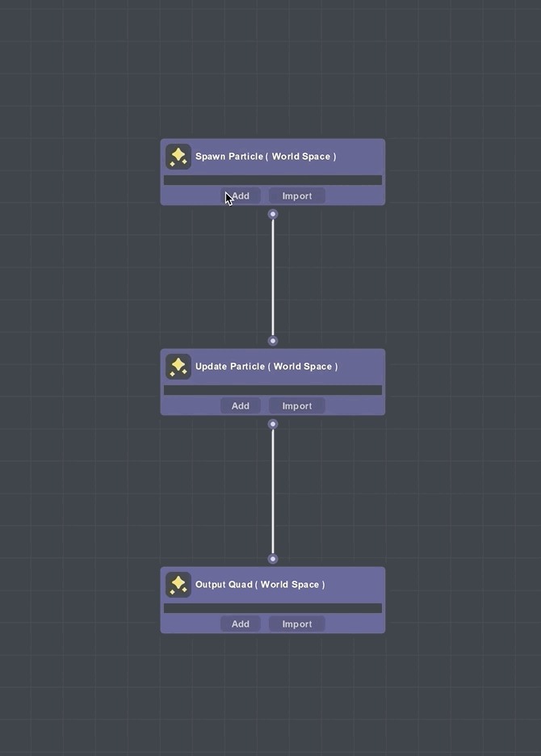Select the wire between Spawn and Update nodes
Viewport: 541px width, 756px height.
click(273, 277)
